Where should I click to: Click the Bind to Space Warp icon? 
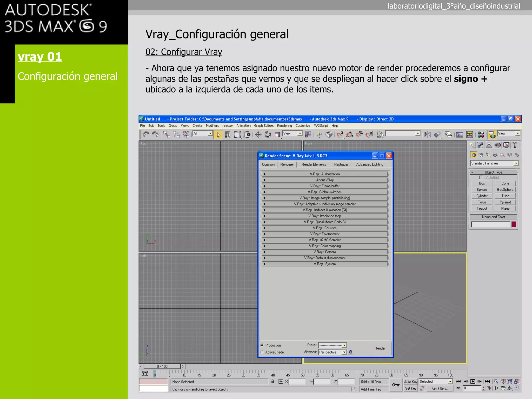tap(186, 134)
